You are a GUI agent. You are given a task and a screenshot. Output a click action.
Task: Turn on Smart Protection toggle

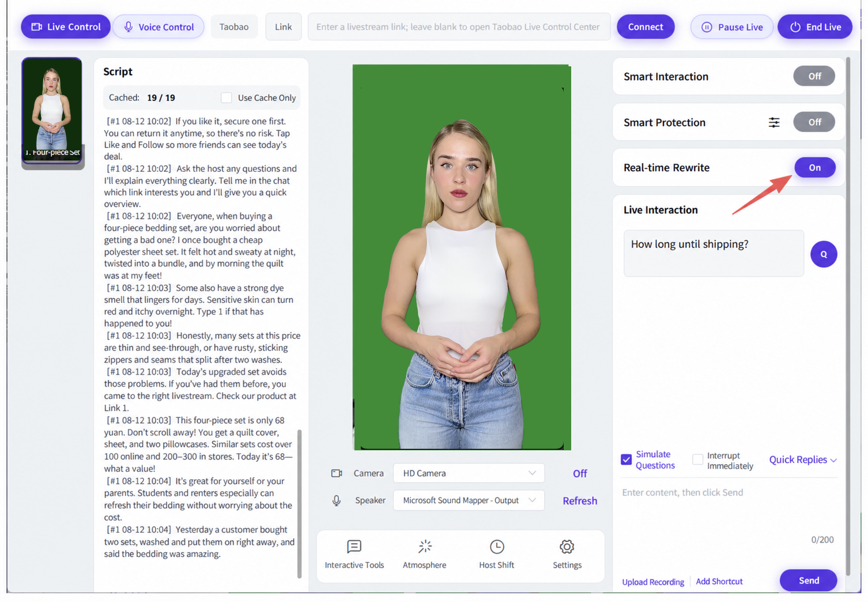814,122
